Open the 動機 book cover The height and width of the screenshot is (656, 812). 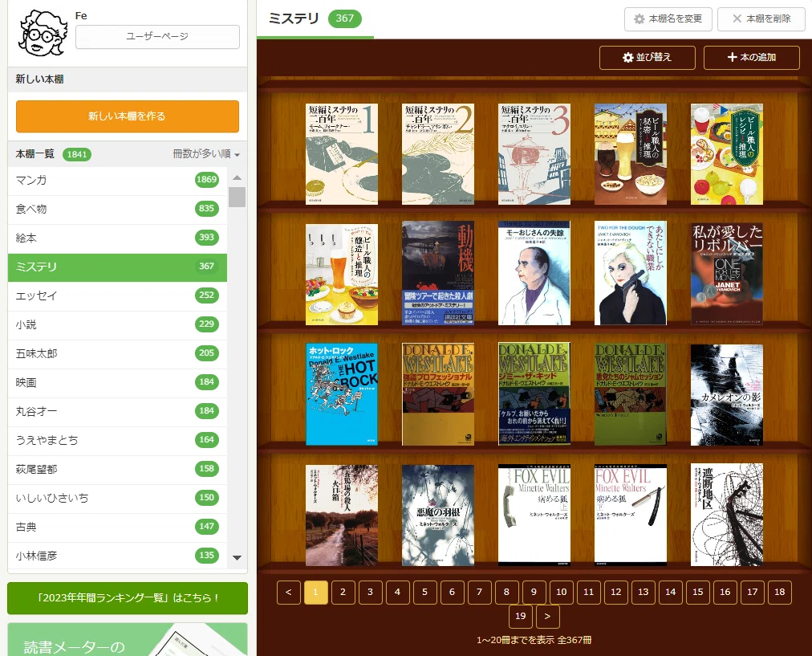[438, 273]
